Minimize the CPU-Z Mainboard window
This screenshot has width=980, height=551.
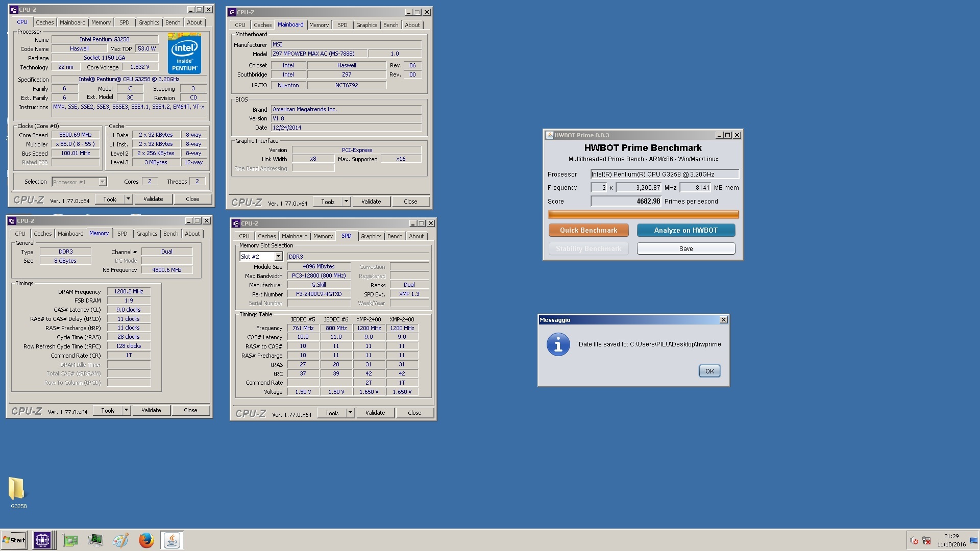point(408,12)
